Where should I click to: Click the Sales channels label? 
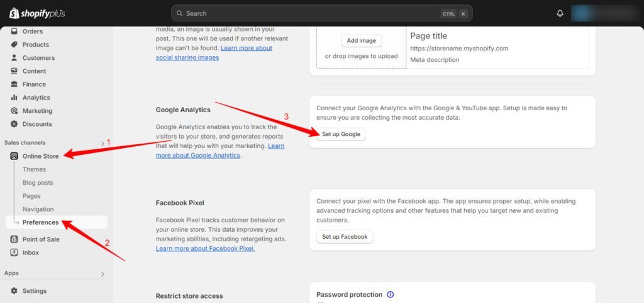click(25, 142)
